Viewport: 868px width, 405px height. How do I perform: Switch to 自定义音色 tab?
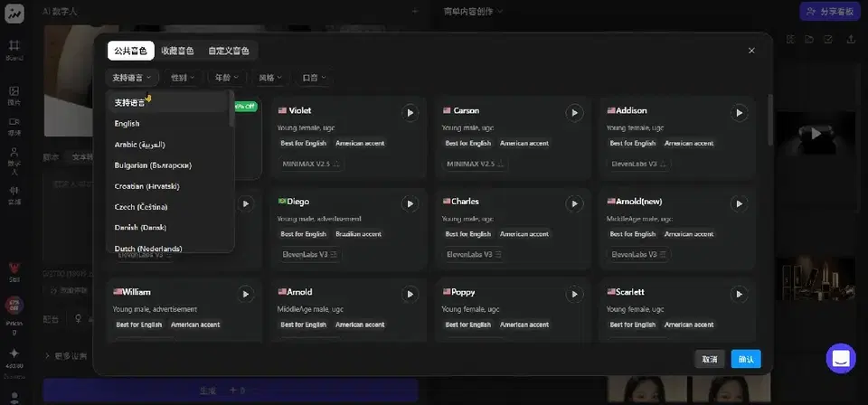click(229, 51)
